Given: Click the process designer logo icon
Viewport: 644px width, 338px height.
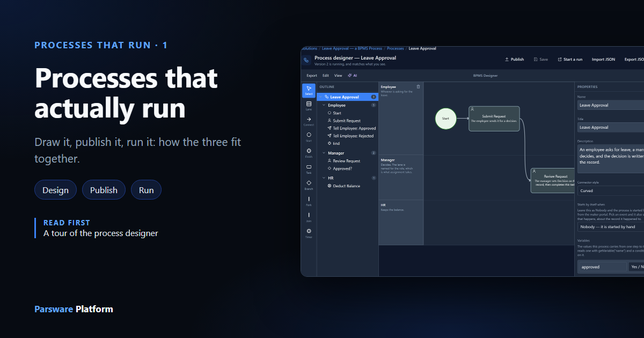Looking at the screenshot, I should (306, 60).
